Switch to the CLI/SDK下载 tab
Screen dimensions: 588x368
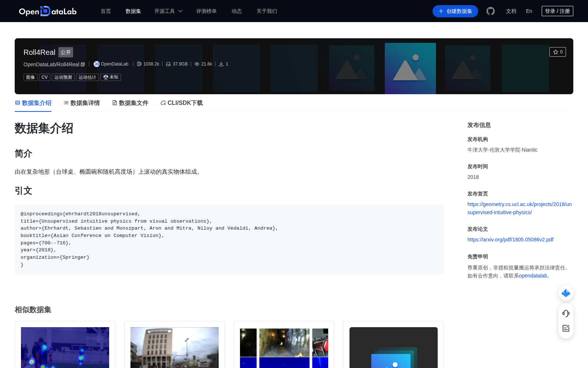(182, 103)
